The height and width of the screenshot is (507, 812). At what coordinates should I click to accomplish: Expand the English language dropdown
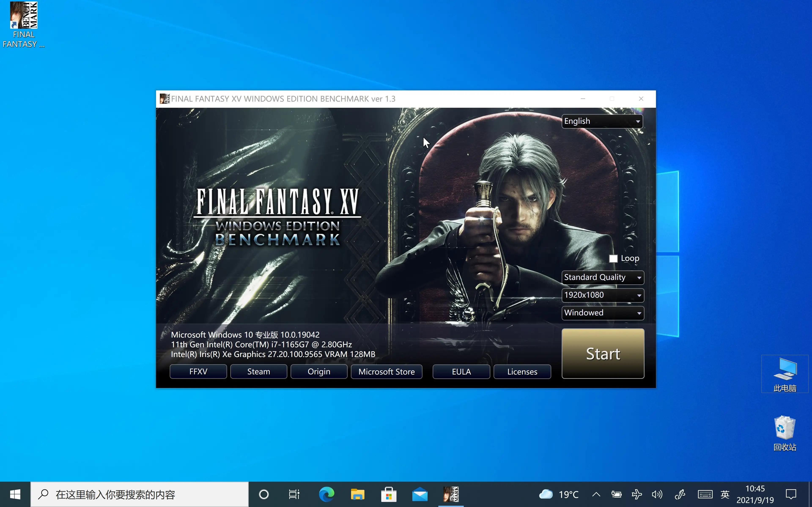click(602, 121)
